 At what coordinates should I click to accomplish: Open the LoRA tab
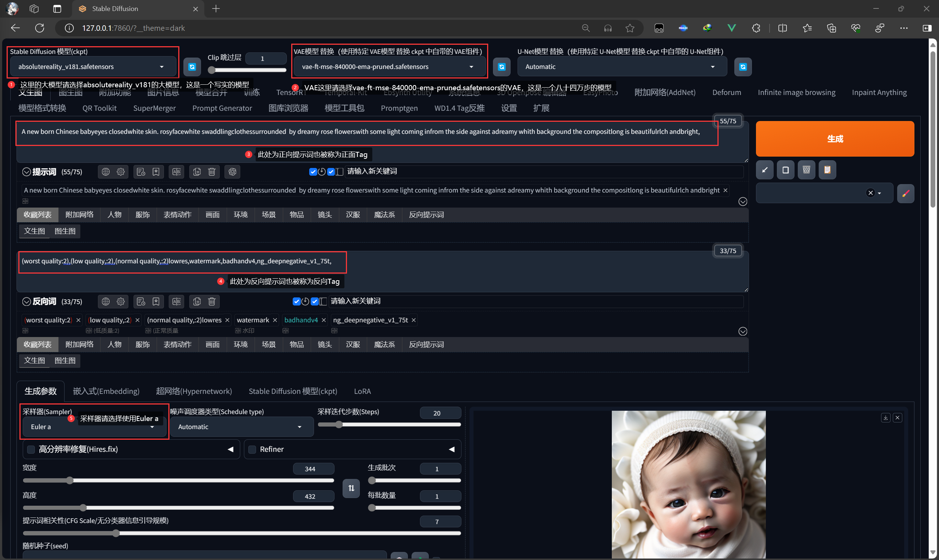point(362,391)
